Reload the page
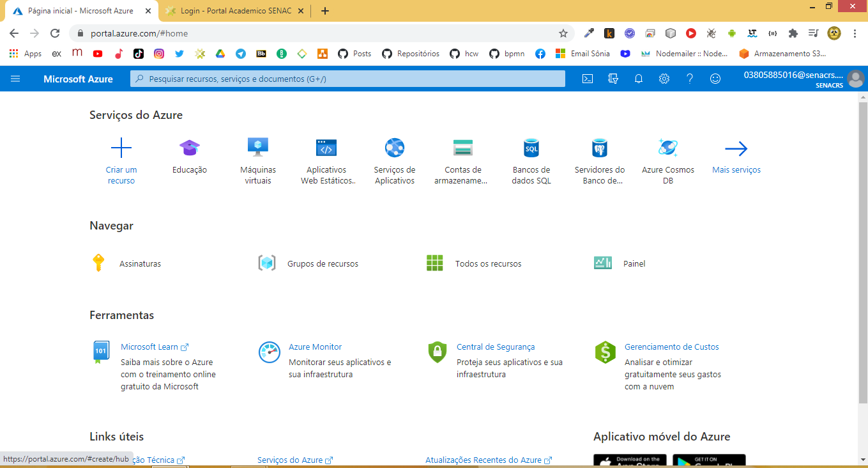868x468 pixels. tap(55, 33)
